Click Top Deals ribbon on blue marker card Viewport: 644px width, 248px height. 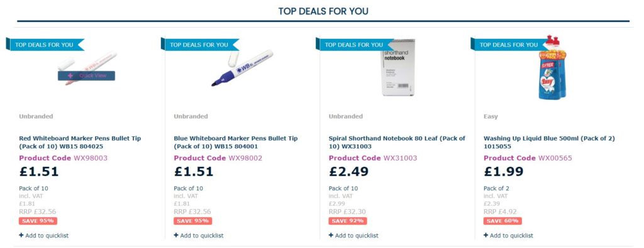pyautogui.click(x=199, y=45)
